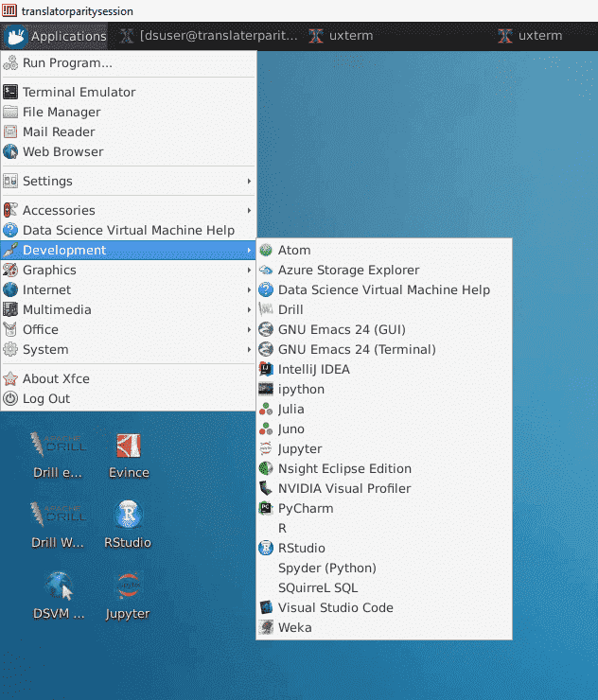Launch Spyder (Python) from submenu

384,568
